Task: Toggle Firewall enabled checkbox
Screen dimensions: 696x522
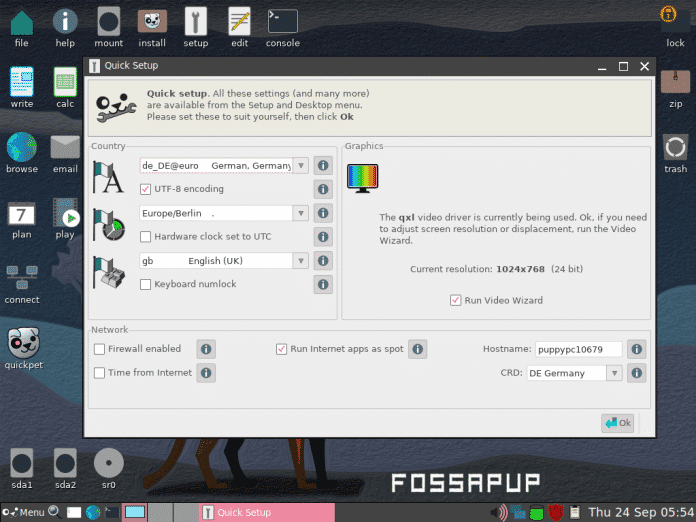Action: (99, 349)
